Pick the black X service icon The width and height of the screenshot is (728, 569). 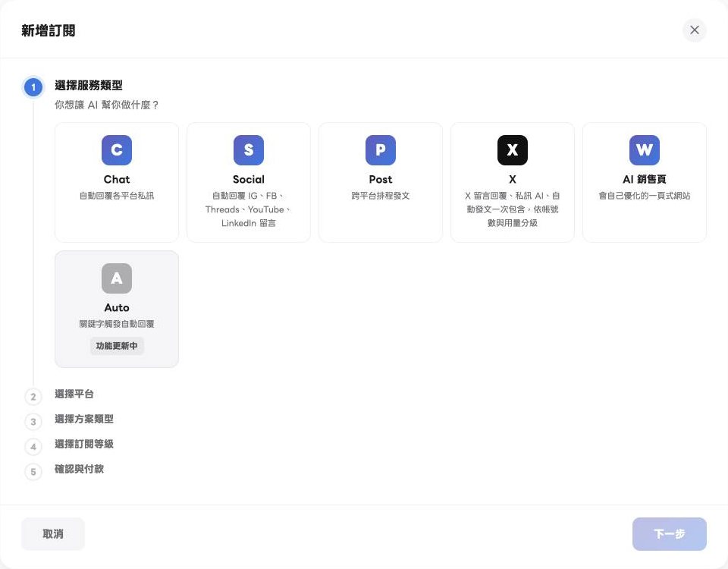tap(512, 150)
